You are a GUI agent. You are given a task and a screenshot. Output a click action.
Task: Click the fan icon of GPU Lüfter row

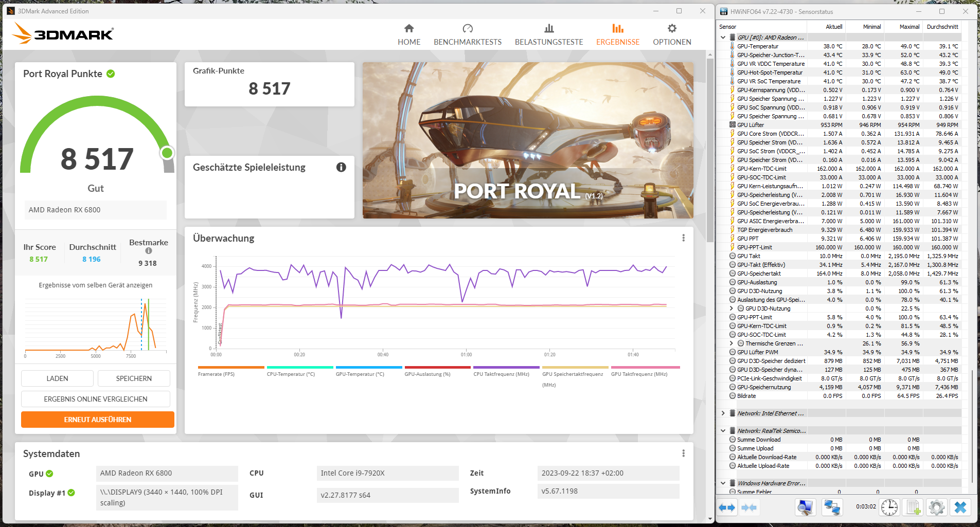pos(733,125)
